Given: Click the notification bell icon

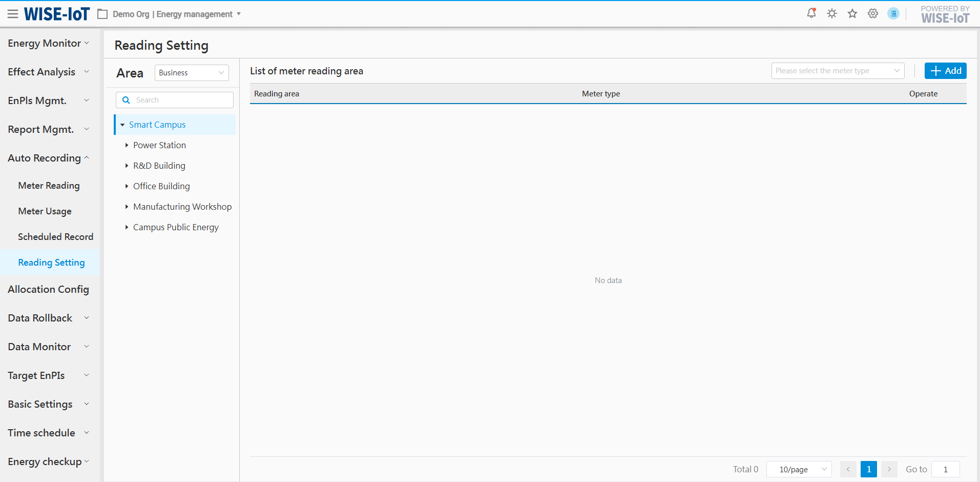Looking at the screenshot, I should (x=811, y=13).
